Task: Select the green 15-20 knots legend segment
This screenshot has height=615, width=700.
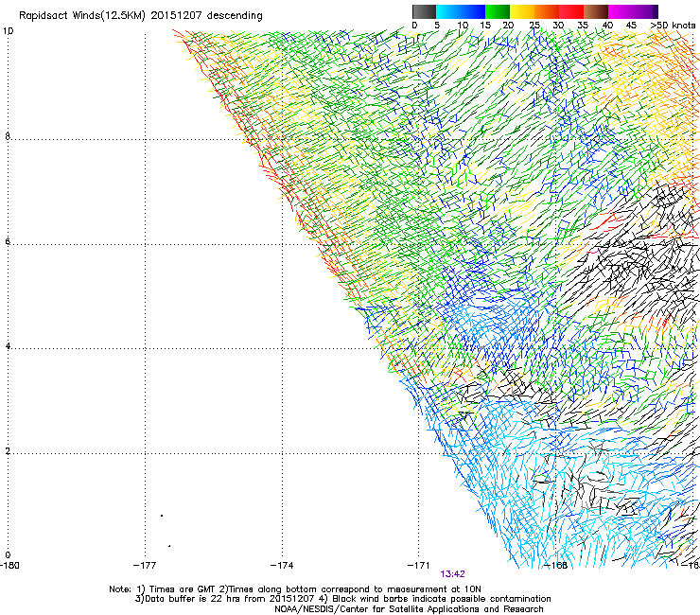Action: coord(498,11)
